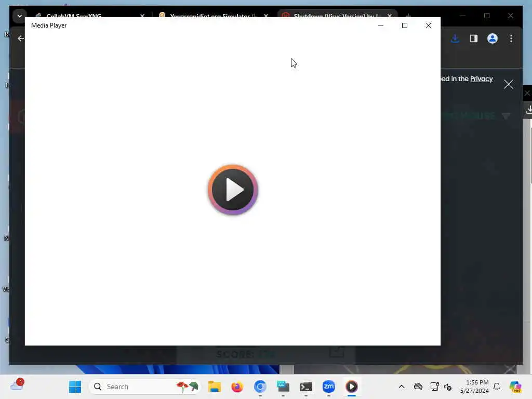Open Terminal from taskbar
Image resolution: width=532 pixels, height=399 pixels.
point(305,387)
